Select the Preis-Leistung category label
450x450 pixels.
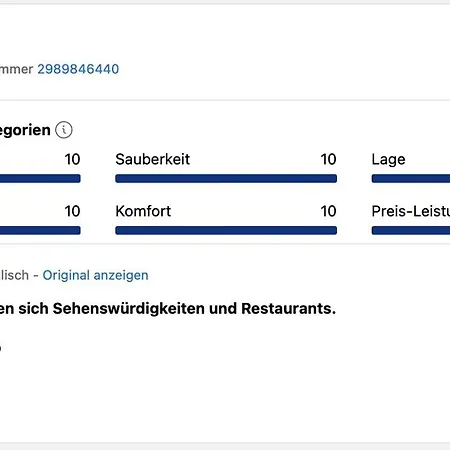411,211
